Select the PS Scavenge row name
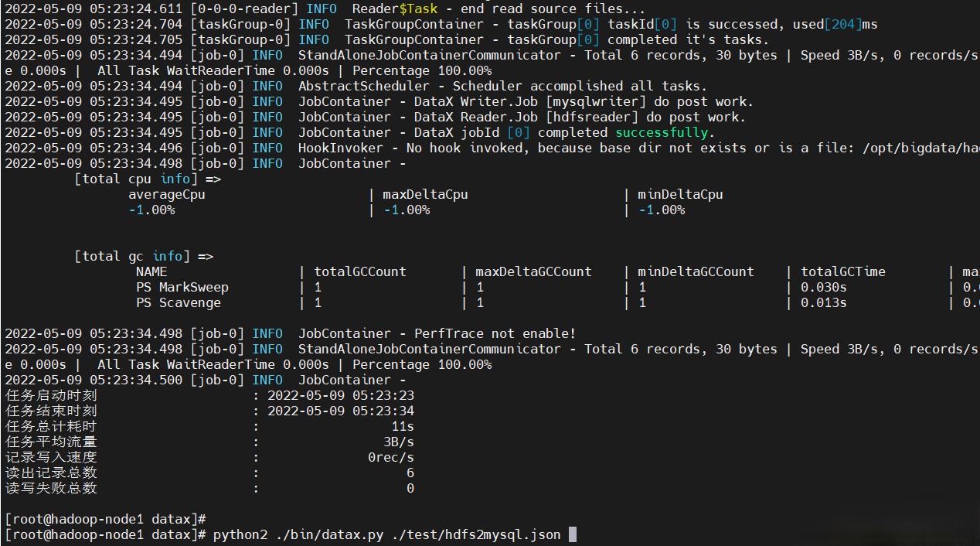The width and height of the screenshot is (980, 546). coord(180,302)
